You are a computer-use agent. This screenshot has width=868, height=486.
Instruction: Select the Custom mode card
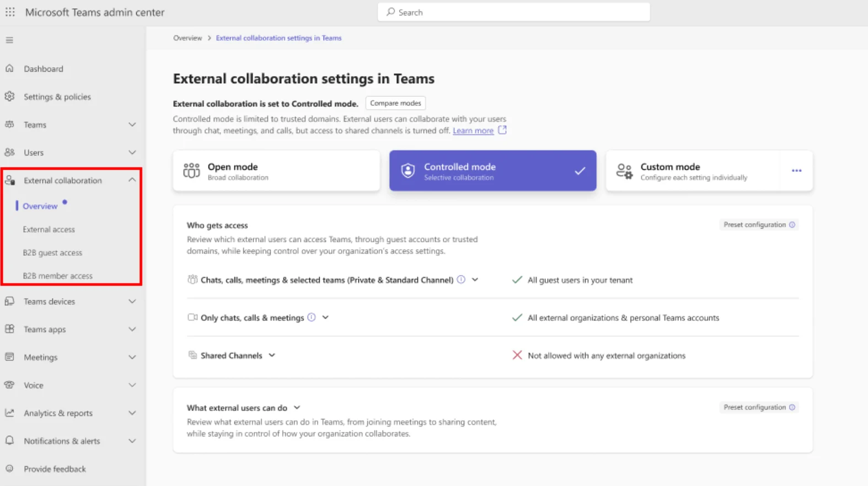pyautogui.click(x=709, y=171)
